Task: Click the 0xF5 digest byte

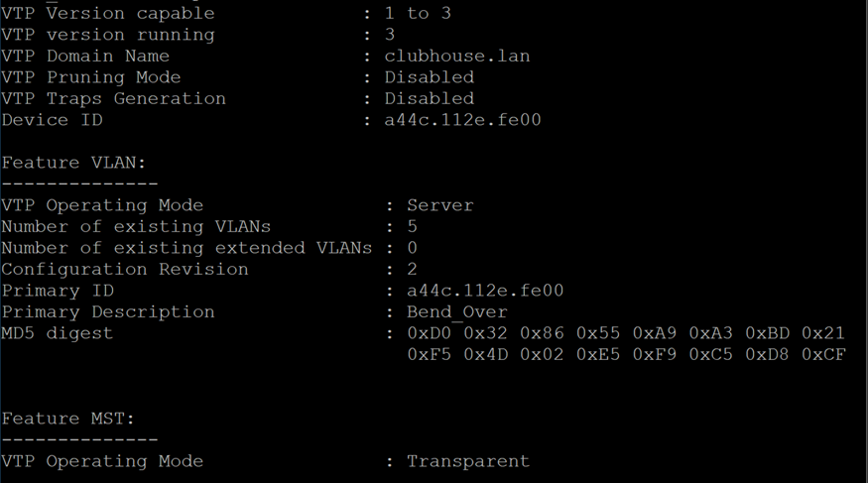Action: click(429, 354)
